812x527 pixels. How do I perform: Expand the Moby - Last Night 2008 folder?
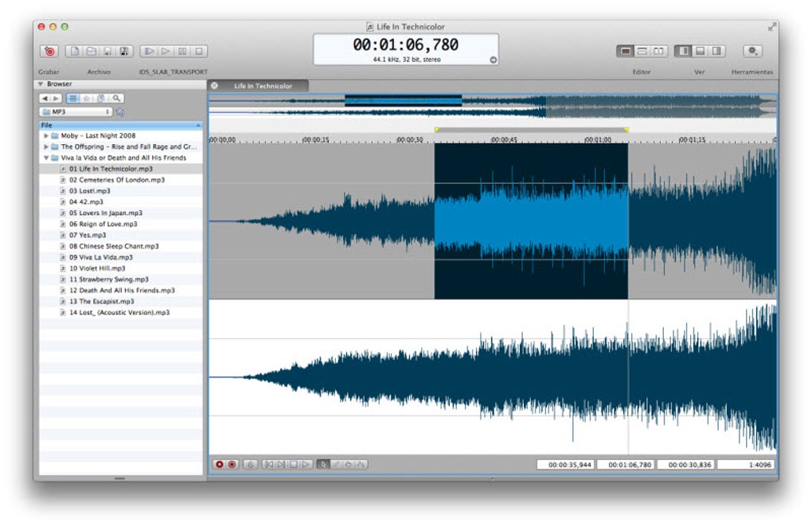tap(46, 136)
